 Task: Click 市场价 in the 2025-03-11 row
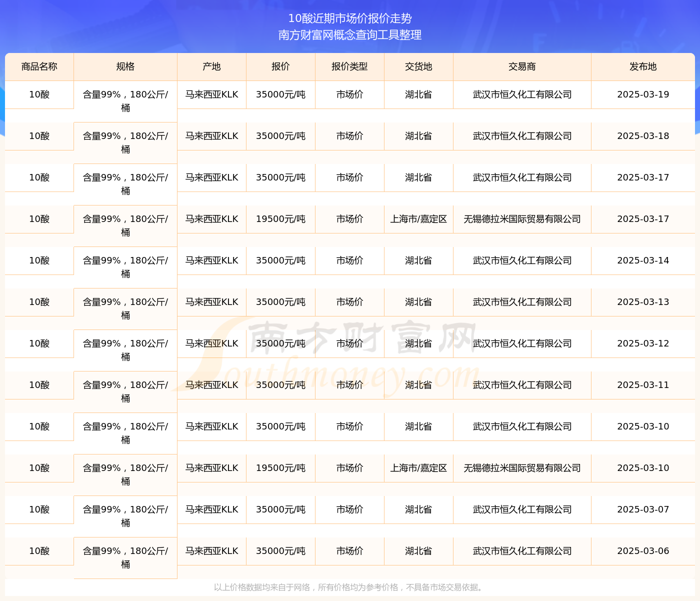(349, 385)
